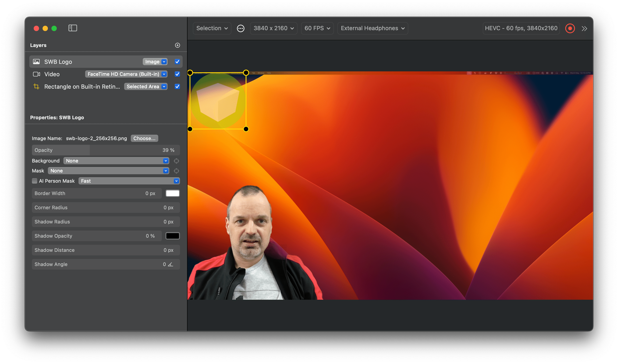The height and width of the screenshot is (364, 618).
Task: Click swb-logo-2_256x256.png file name
Action: point(96,138)
